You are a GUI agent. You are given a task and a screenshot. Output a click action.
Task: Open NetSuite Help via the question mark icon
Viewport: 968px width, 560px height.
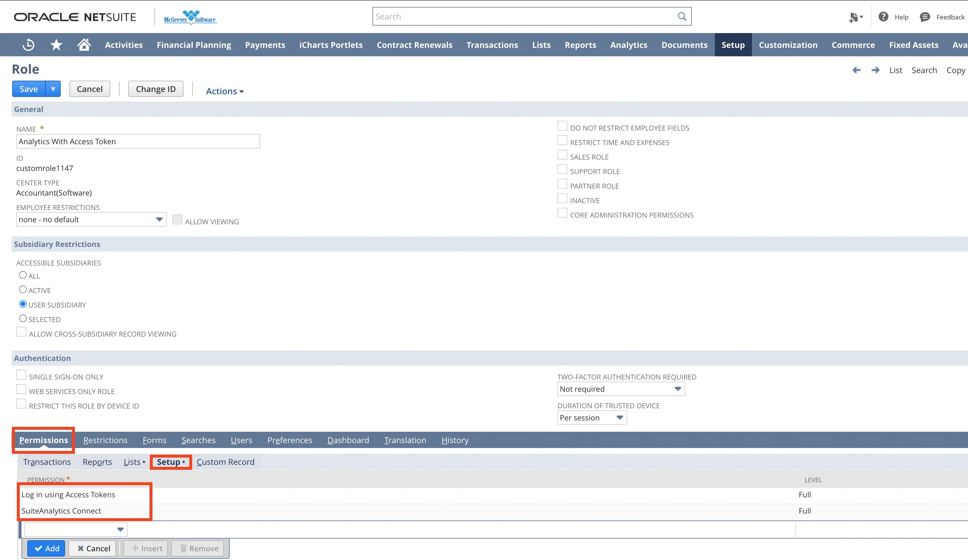(x=884, y=17)
